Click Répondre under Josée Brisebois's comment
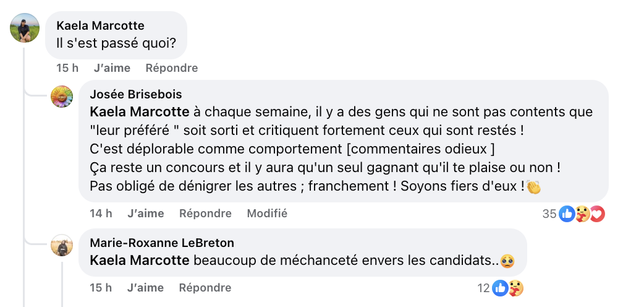The height and width of the screenshot is (307, 644). click(x=205, y=214)
